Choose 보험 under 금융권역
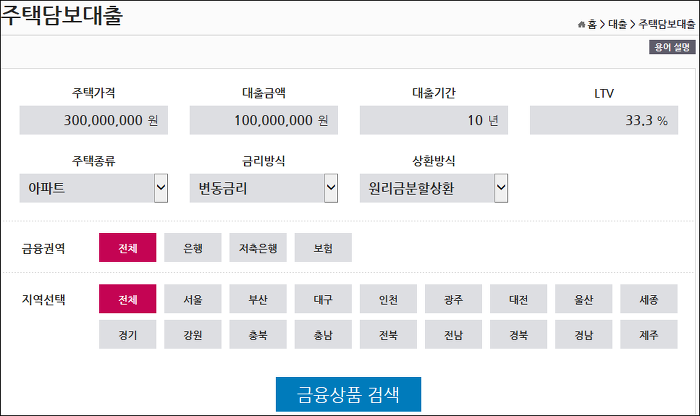The image size is (700, 416). (323, 247)
